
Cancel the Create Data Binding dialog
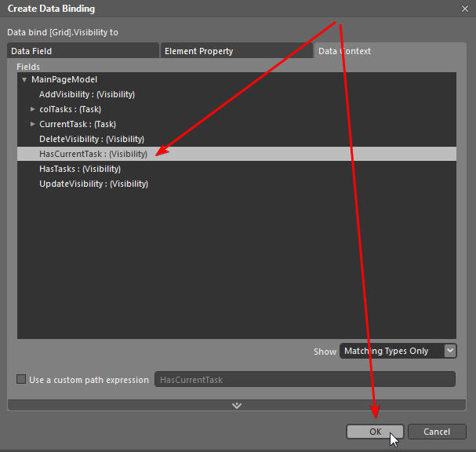click(x=437, y=432)
